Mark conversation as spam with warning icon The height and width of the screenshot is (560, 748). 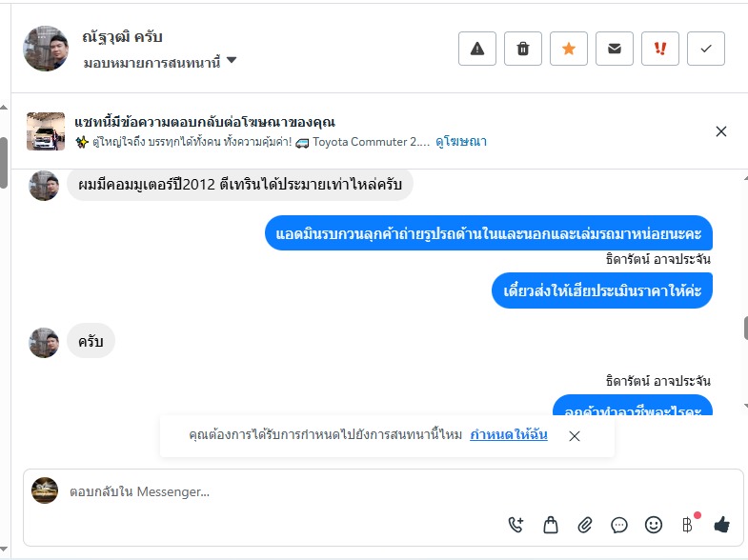pyautogui.click(x=477, y=49)
